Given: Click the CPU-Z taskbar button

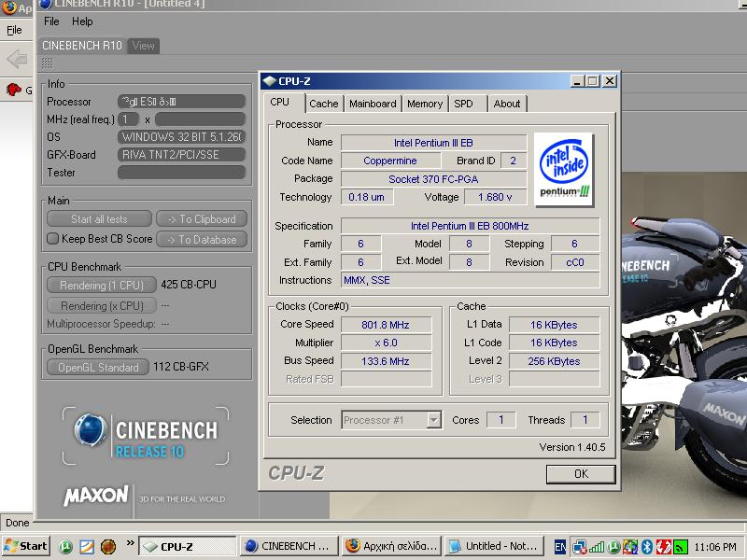Looking at the screenshot, I should click(188, 546).
